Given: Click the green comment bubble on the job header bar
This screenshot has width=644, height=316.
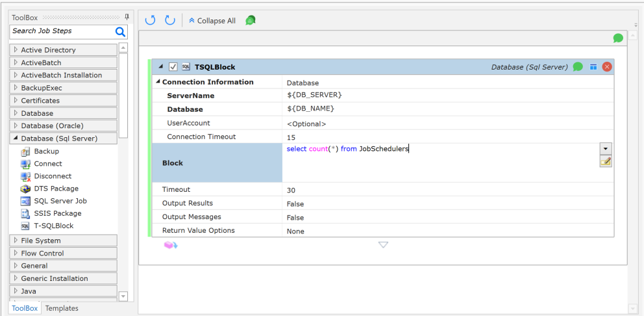Looking at the screenshot, I should click(618, 38).
